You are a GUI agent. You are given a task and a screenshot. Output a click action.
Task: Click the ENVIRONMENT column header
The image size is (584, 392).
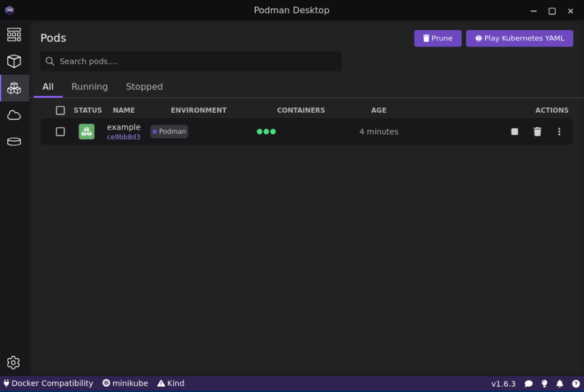point(198,110)
